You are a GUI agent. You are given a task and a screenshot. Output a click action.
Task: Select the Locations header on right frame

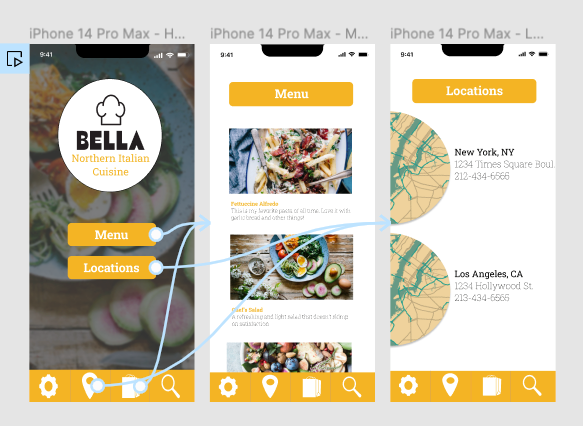click(x=474, y=91)
